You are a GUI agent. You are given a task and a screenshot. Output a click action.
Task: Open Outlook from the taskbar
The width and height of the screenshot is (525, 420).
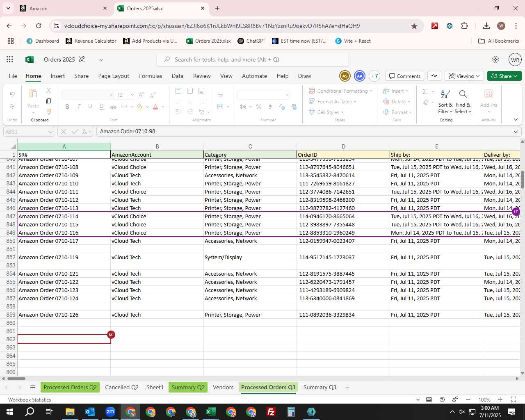coord(90,412)
